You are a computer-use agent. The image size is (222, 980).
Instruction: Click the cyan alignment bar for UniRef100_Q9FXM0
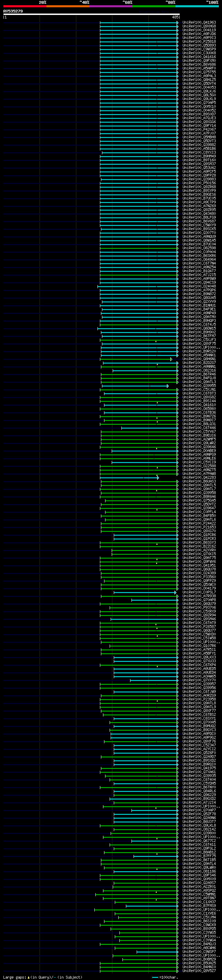click(139, 61)
